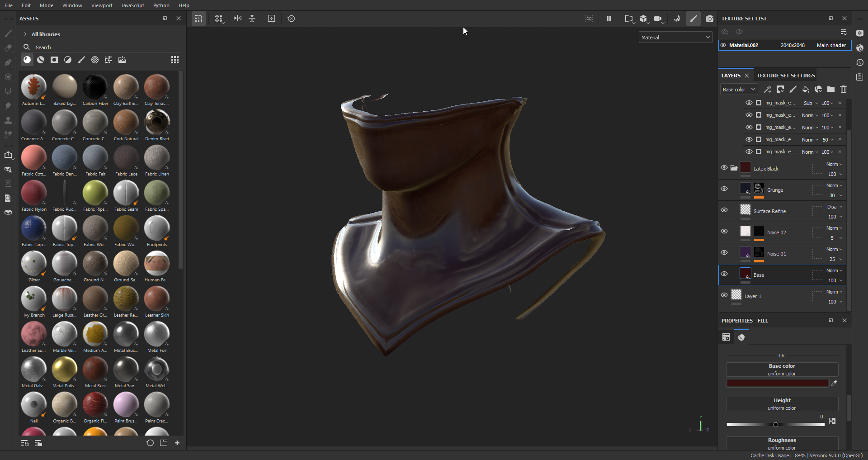Expand the All libraries tree
The width and height of the screenshot is (868, 460).
(x=25, y=34)
